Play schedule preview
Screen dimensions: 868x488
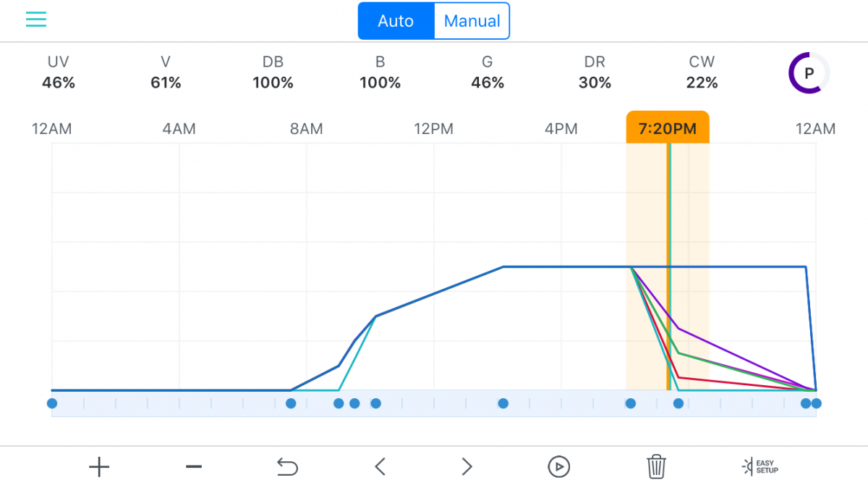click(558, 467)
